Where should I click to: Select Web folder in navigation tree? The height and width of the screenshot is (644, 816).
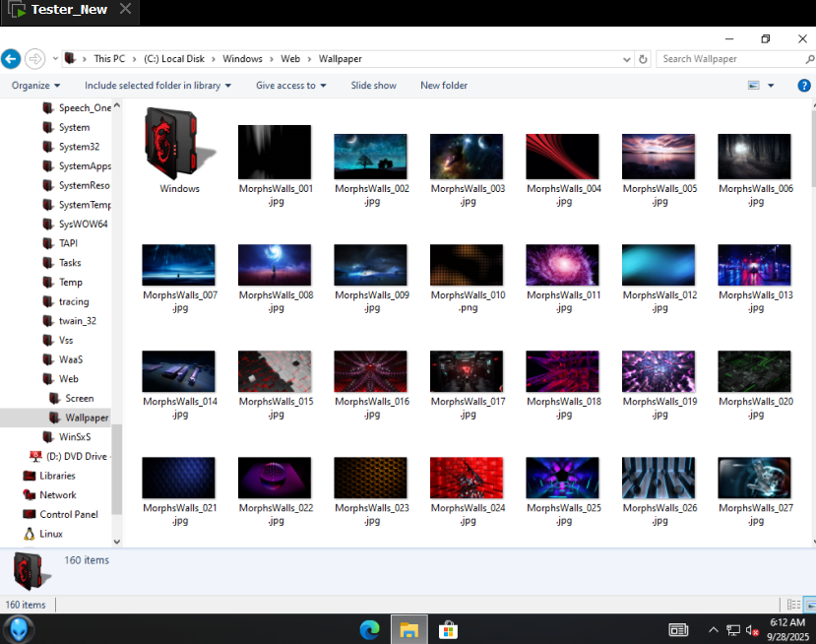[68, 379]
